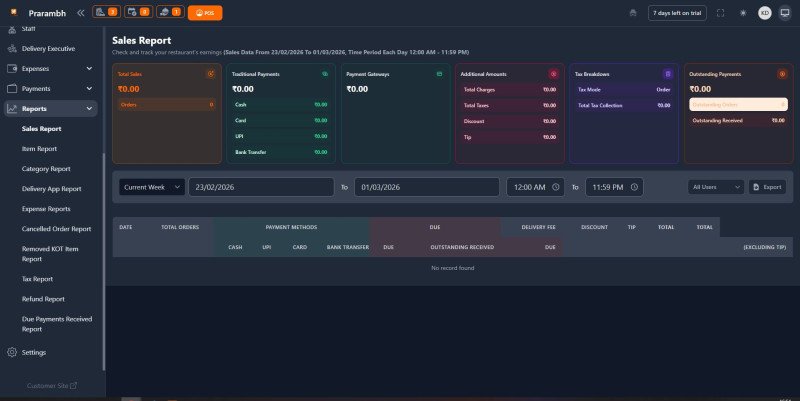The image size is (800, 401).
Task: Click the printer icon in the top bar
Action: click(x=633, y=13)
